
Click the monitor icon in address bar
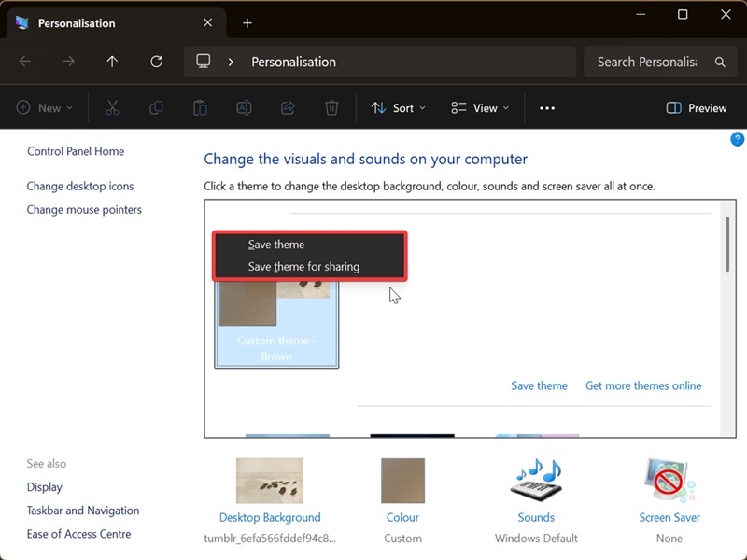point(204,62)
